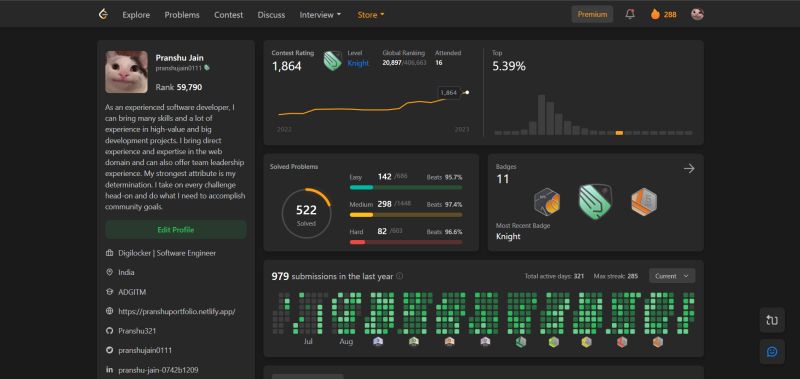Expand the Interview dropdown menu
This screenshot has width=800, height=379.
point(320,15)
